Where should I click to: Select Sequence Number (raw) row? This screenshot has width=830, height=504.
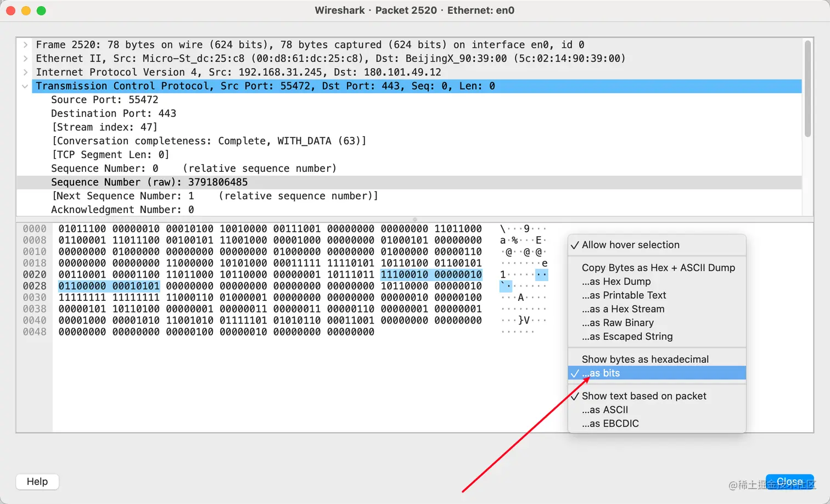click(409, 182)
